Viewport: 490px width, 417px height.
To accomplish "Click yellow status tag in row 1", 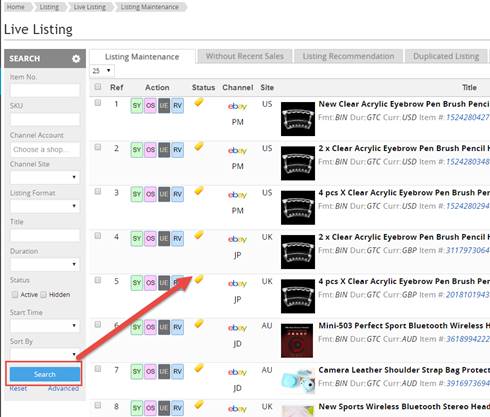I will [199, 102].
